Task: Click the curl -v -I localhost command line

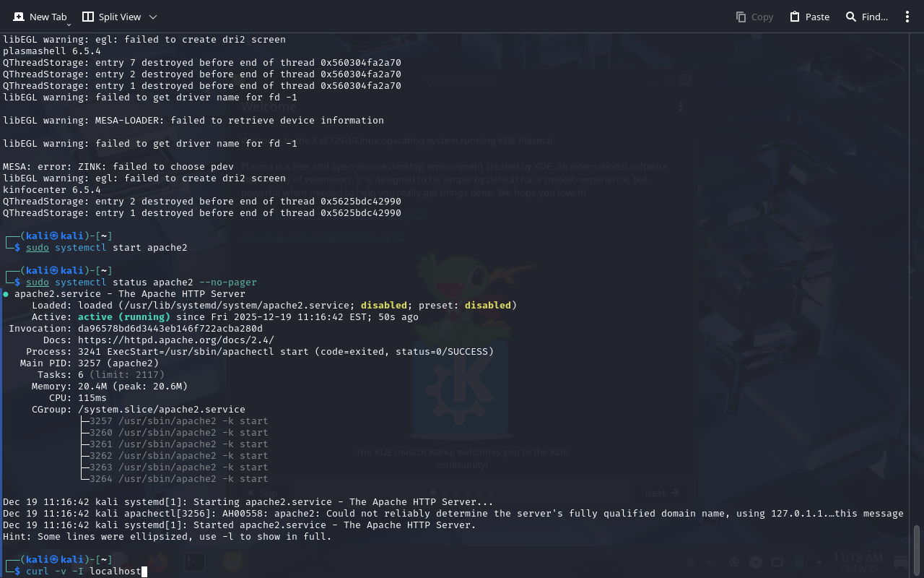Action: (84, 571)
